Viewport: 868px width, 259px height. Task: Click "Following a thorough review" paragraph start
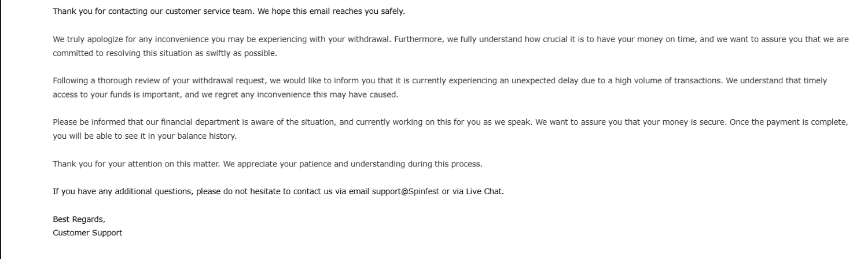[x=101, y=81]
